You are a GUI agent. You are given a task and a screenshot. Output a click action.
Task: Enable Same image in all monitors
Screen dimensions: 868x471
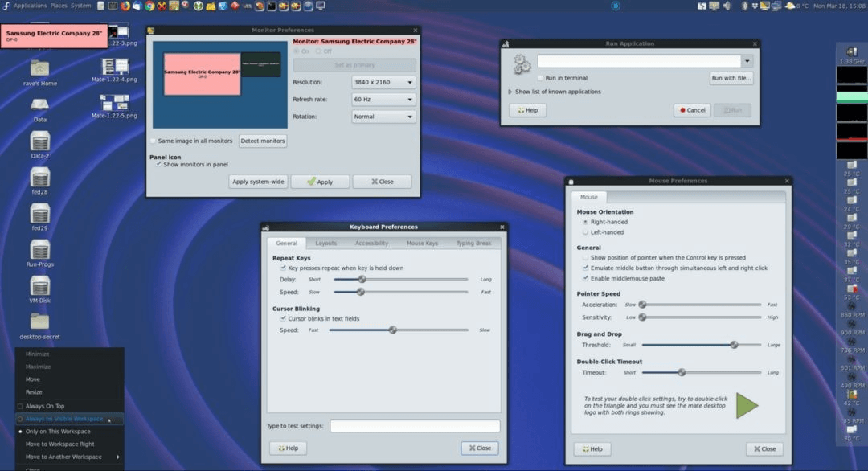(154, 141)
